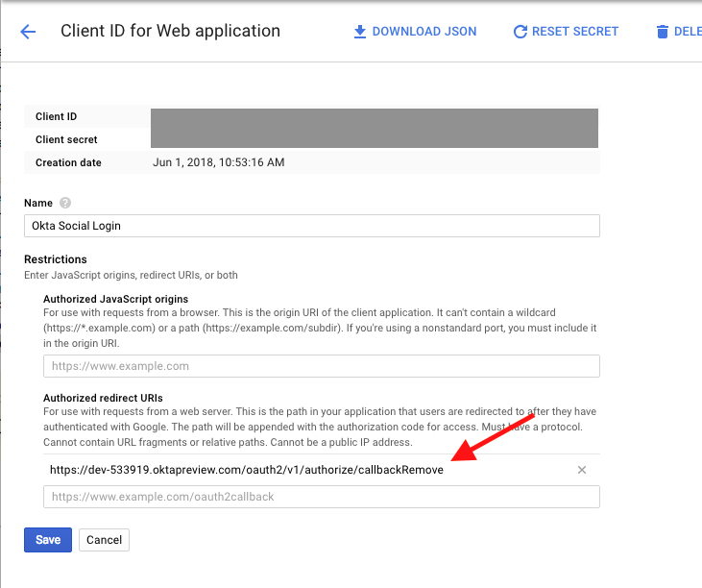Click the circular reset arrow icon
This screenshot has height=588, width=702.
(x=520, y=32)
